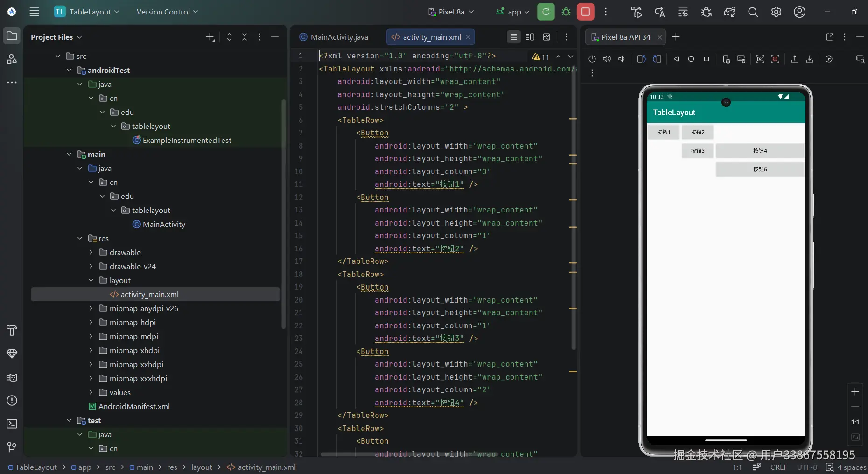Click emulator volume up icon

(x=607, y=59)
